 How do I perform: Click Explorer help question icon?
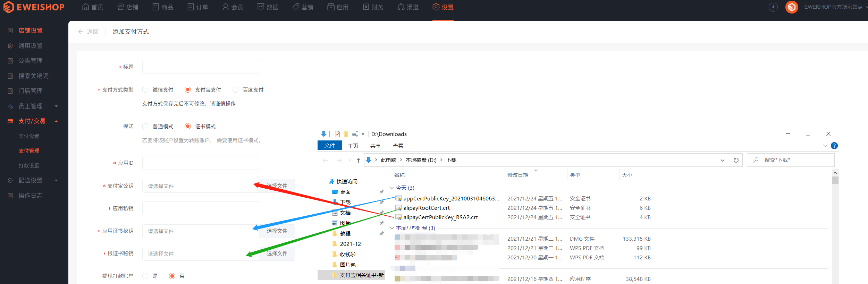pyautogui.click(x=834, y=146)
